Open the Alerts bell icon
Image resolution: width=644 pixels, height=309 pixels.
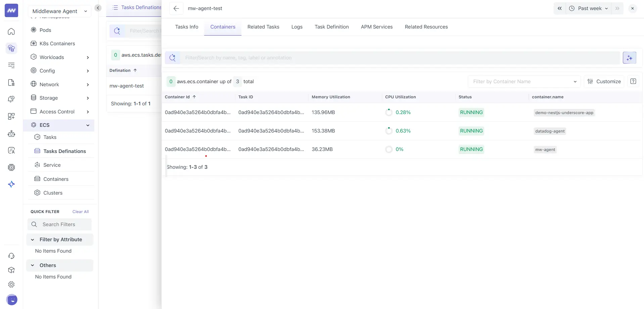(11, 99)
